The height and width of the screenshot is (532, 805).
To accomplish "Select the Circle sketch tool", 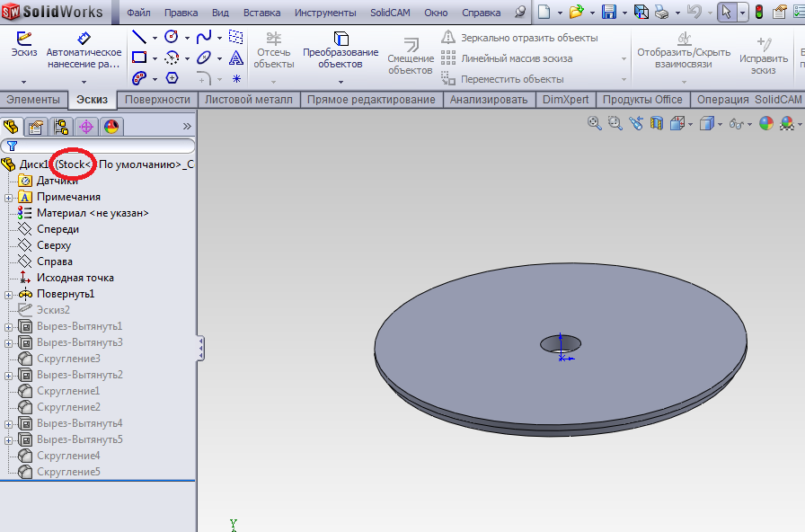I will pos(171,38).
